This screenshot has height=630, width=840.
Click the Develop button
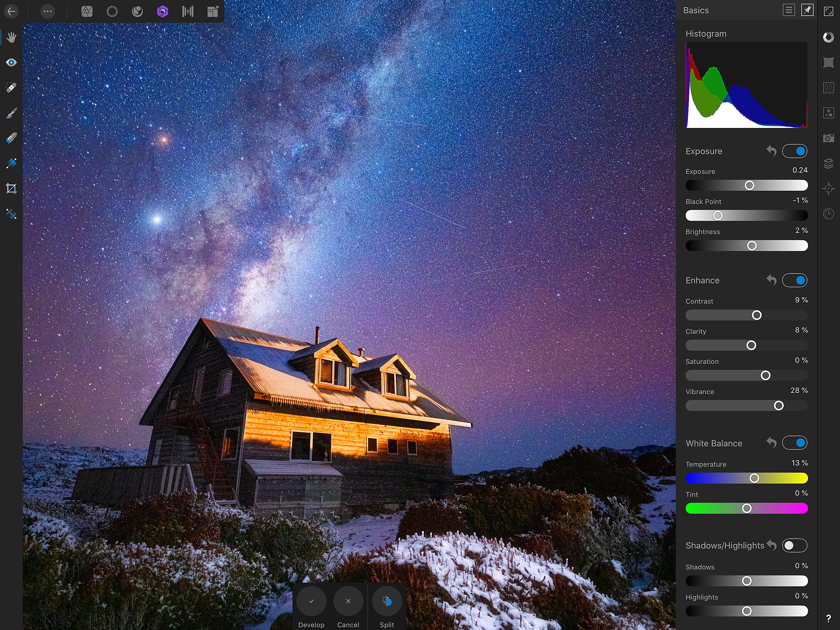tap(311, 601)
